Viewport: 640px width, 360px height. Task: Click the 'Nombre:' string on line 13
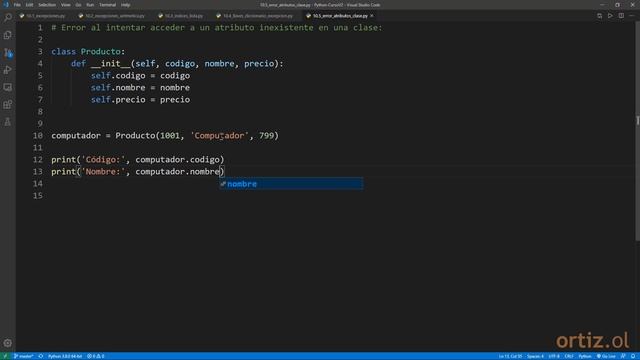click(x=103, y=171)
